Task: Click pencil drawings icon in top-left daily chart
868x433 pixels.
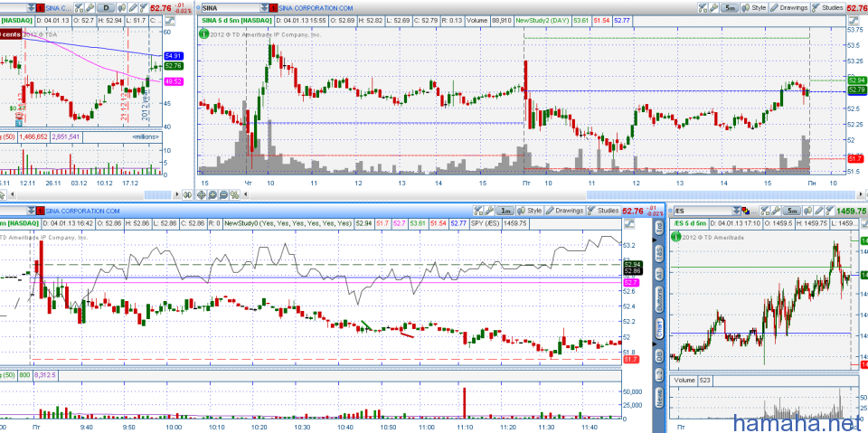Action: pyautogui.click(x=133, y=8)
